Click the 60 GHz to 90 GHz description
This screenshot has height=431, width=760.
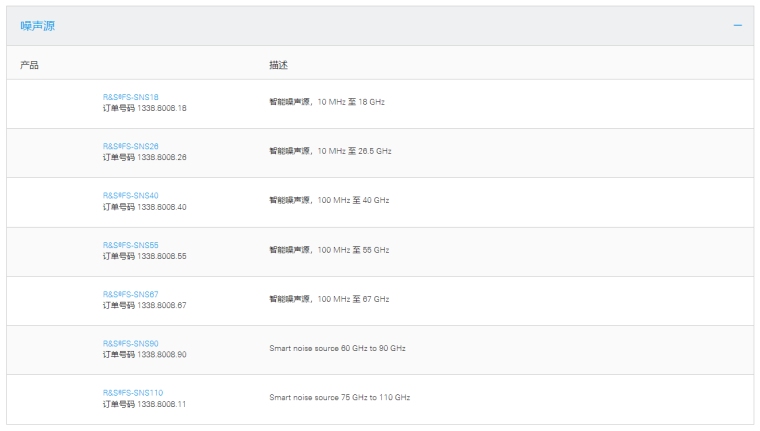[x=337, y=348]
